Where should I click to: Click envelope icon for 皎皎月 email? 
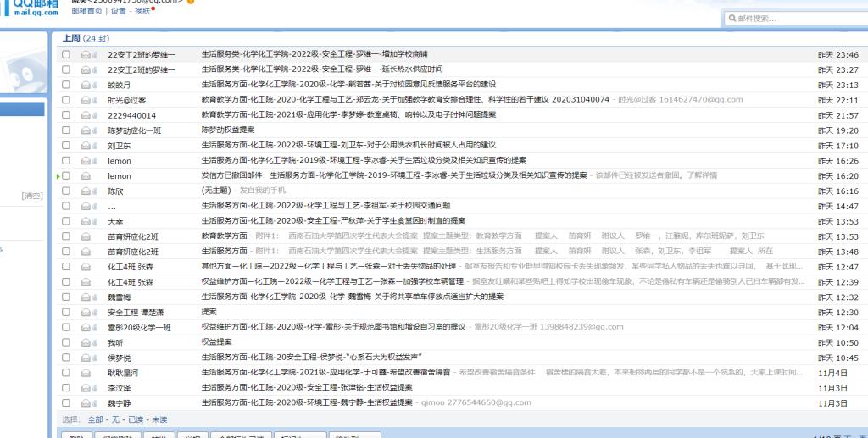point(86,85)
